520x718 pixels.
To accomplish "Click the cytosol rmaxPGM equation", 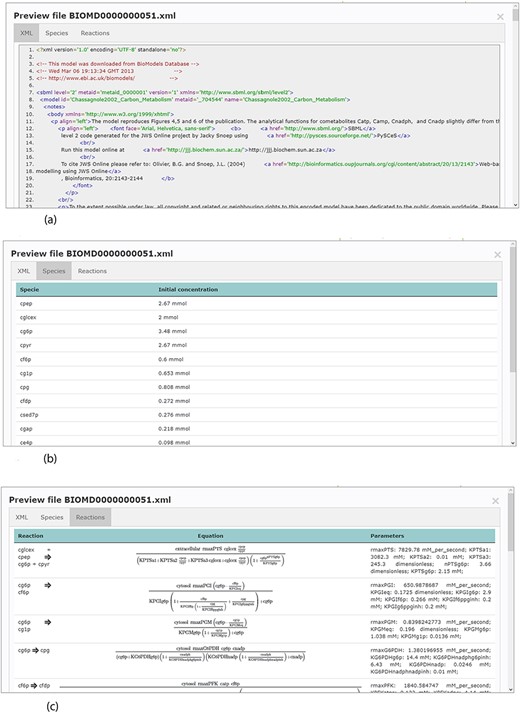I will tap(211, 628).
